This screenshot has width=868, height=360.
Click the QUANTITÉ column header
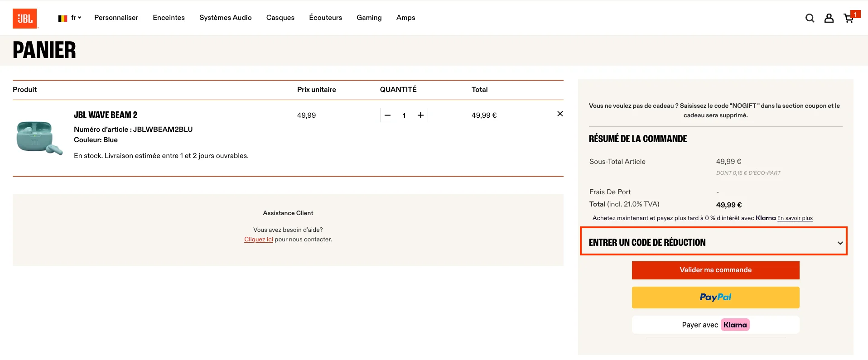[x=398, y=90]
